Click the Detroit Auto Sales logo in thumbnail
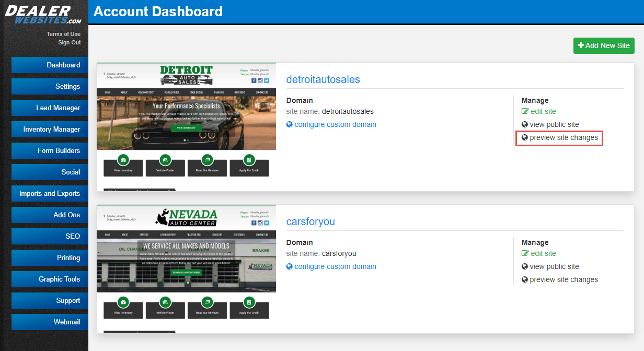Viewport: 644px width, 351px height. [x=186, y=75]
